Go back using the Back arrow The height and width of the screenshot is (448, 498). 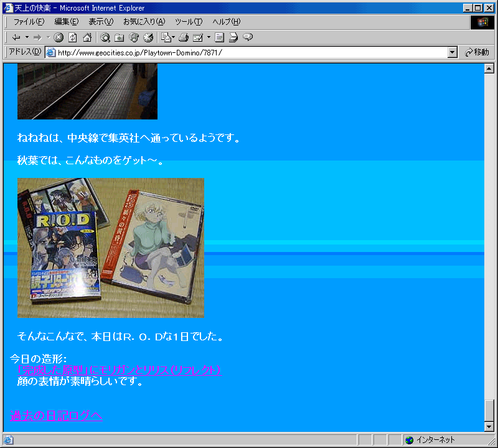[x=16, y=37]
